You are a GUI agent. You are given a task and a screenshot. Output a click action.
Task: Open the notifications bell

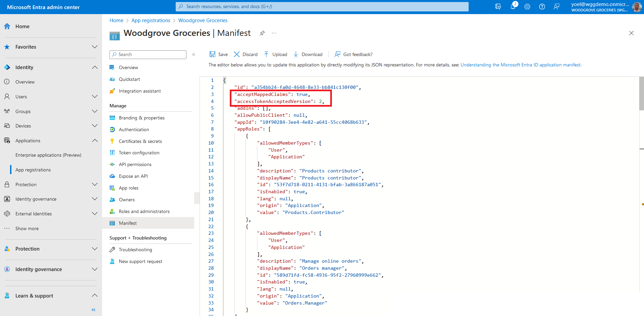[513, 7]
